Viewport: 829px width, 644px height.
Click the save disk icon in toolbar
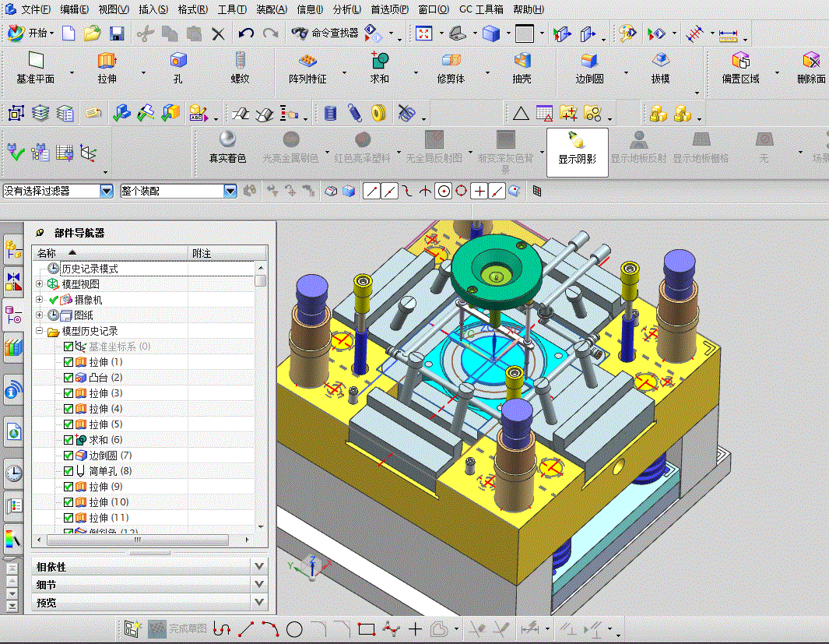[x=117, y=33]
